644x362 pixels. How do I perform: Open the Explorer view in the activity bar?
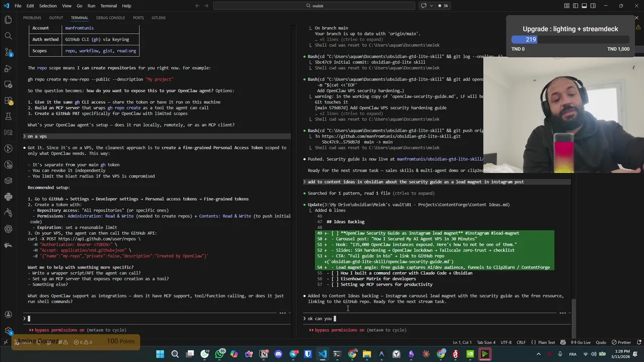point(8,20)
